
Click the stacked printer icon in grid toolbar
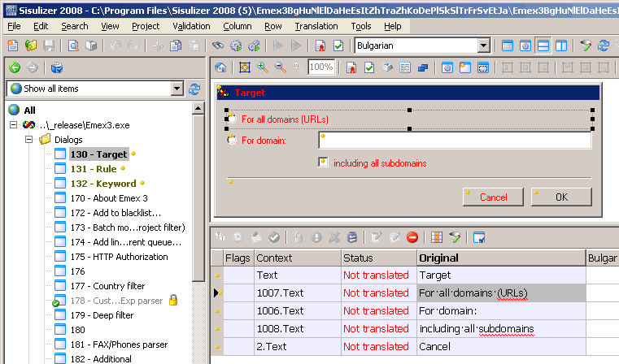coord(352,237)
